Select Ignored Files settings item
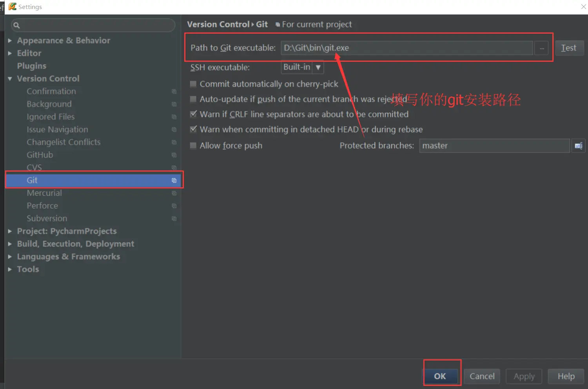Image resolution: width=588 pixels, height=389 pixels. point(51,117)
